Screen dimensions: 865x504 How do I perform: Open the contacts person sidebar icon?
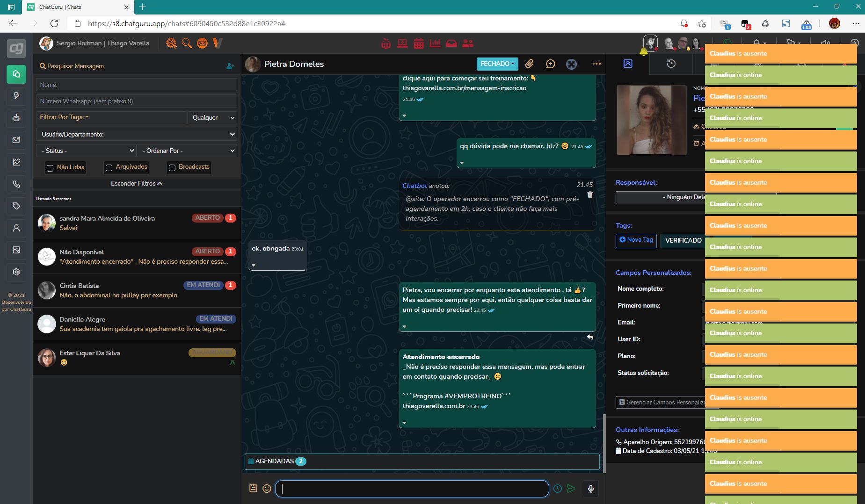click(x=16, y=228)
